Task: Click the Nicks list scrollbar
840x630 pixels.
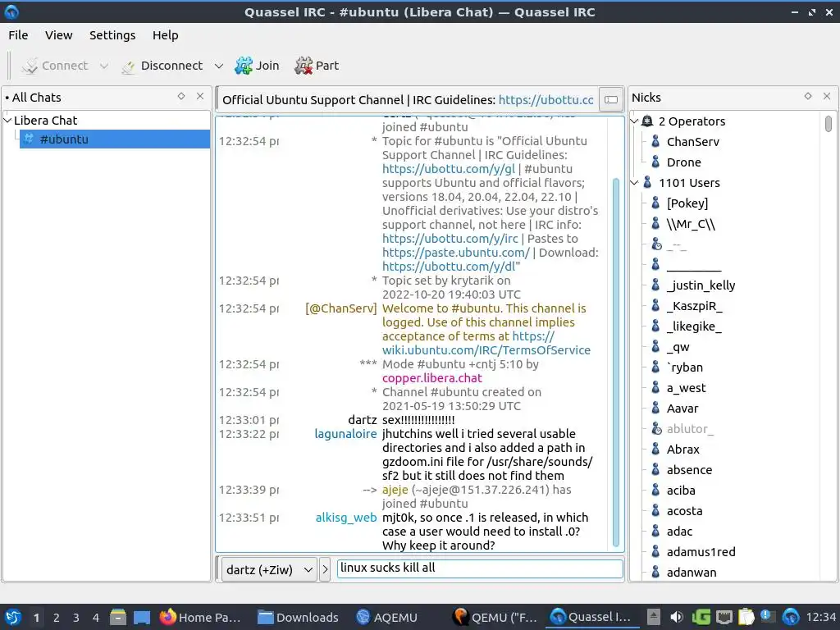Action: (829, 124)
